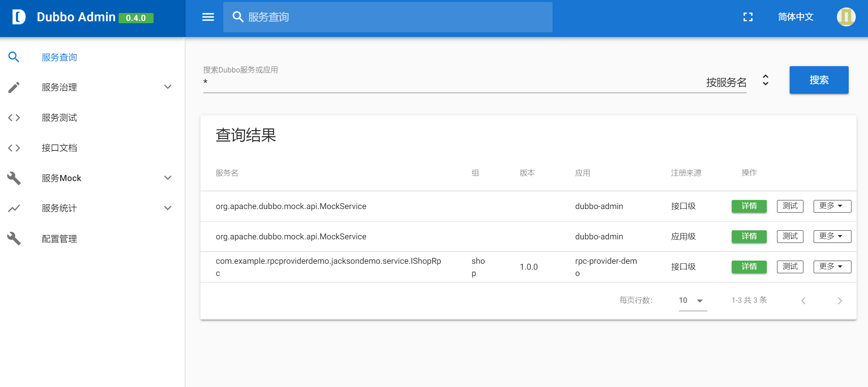Click the Dubbo logo icon
868x387 pixels.
(19, 17)
